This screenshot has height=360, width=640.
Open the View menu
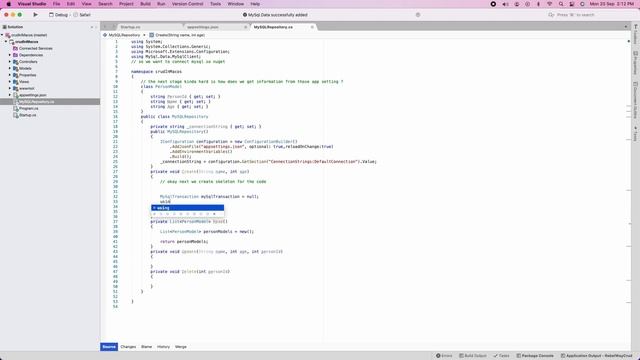[87, 4]
